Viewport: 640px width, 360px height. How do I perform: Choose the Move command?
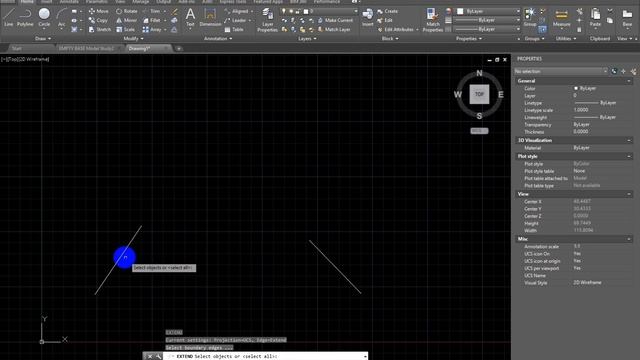point(99,11)
